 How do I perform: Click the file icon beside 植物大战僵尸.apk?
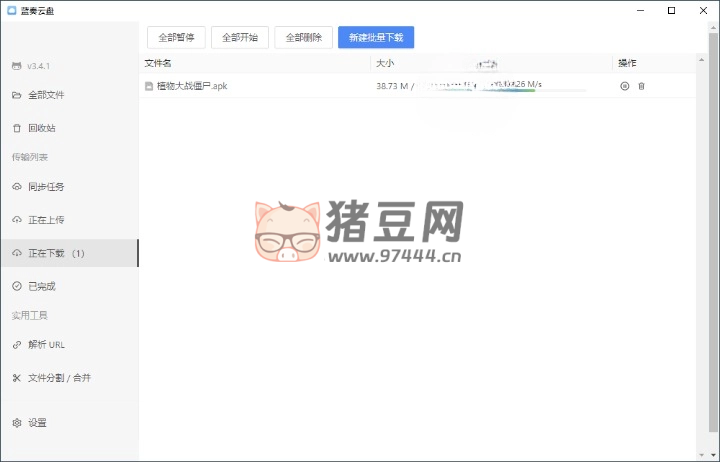[x=149, y=86]
